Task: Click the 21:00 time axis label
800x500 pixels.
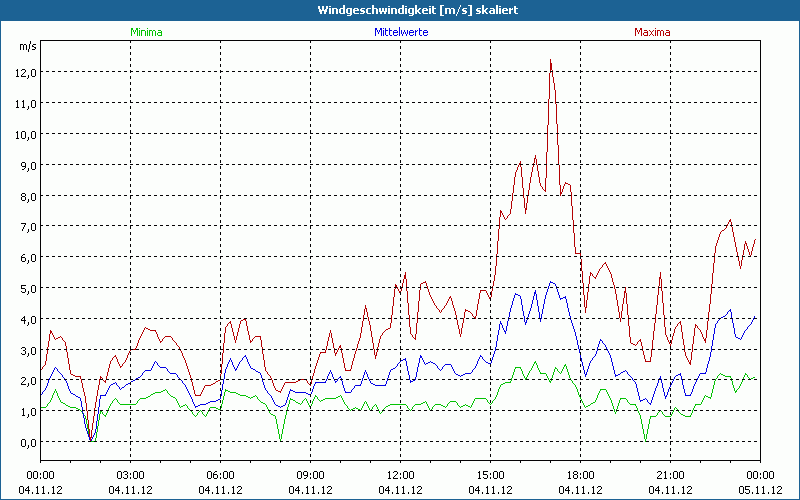Action: [x=670, y=476]
